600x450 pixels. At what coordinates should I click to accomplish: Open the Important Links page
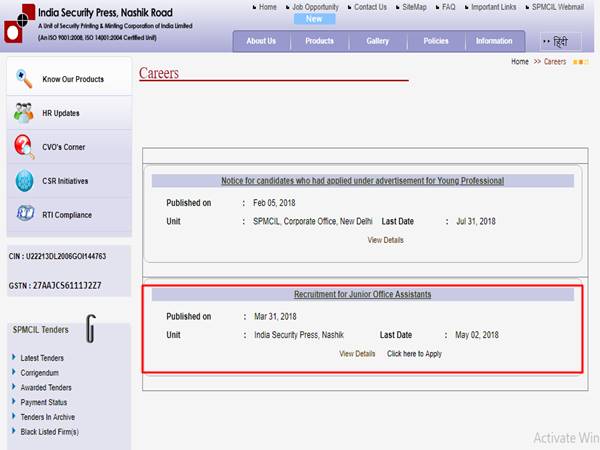click(494, 7)
